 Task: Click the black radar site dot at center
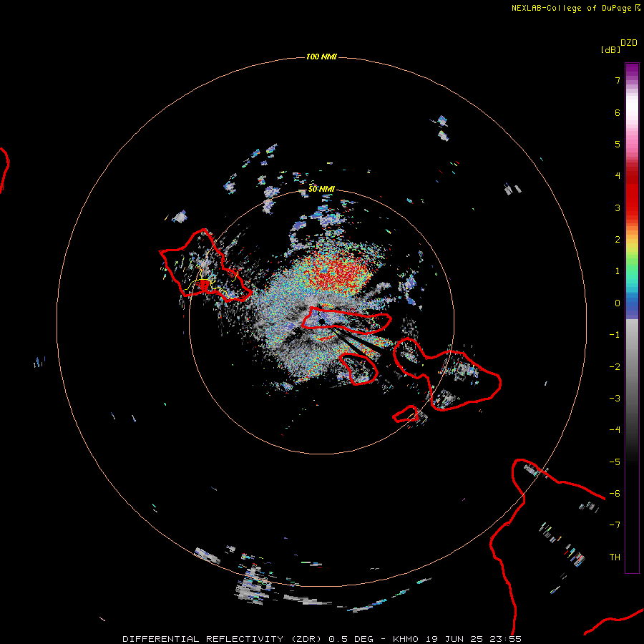[321, 321]
